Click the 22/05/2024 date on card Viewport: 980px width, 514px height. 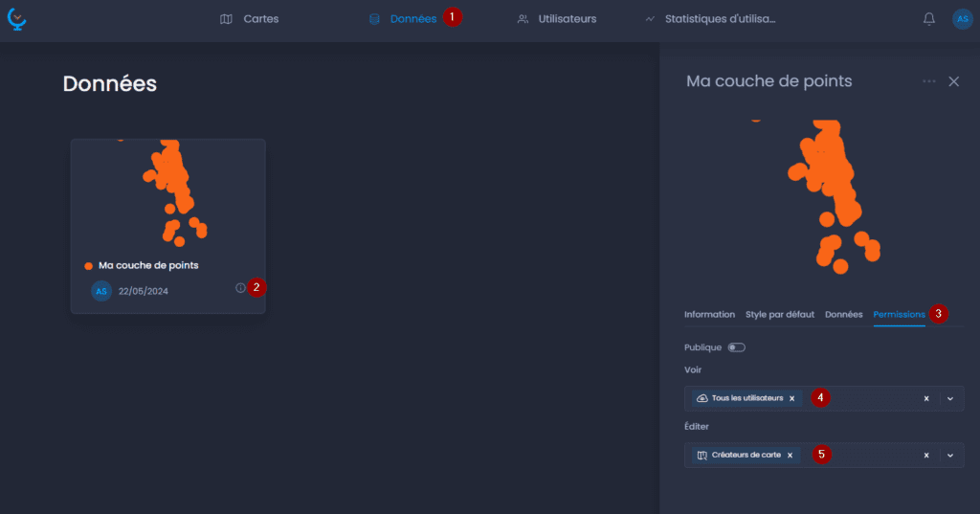[144, 291]
